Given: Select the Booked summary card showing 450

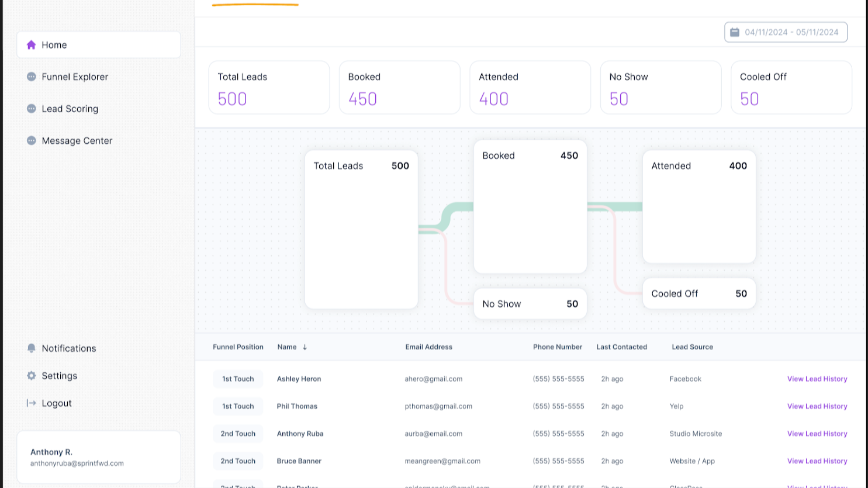Looking at the screenshot, I should [399, 88].
